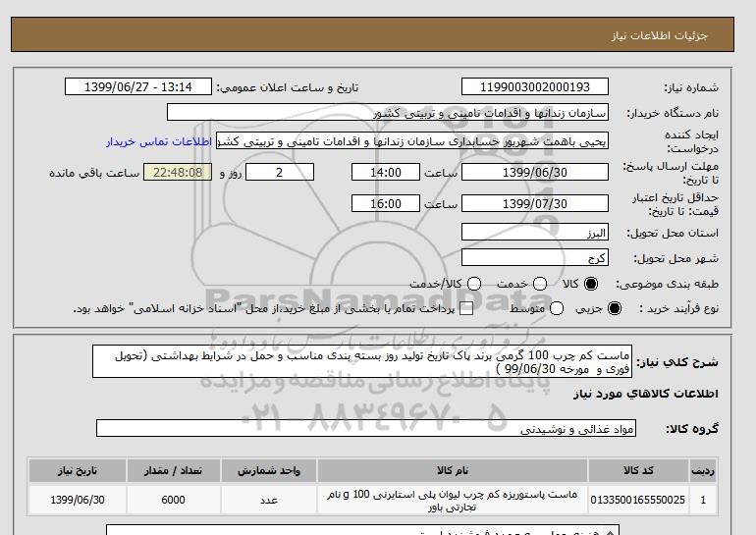
Task: Click the goods group field مواد غذائی و نوشیدنی
Action: tap(366, 428)
